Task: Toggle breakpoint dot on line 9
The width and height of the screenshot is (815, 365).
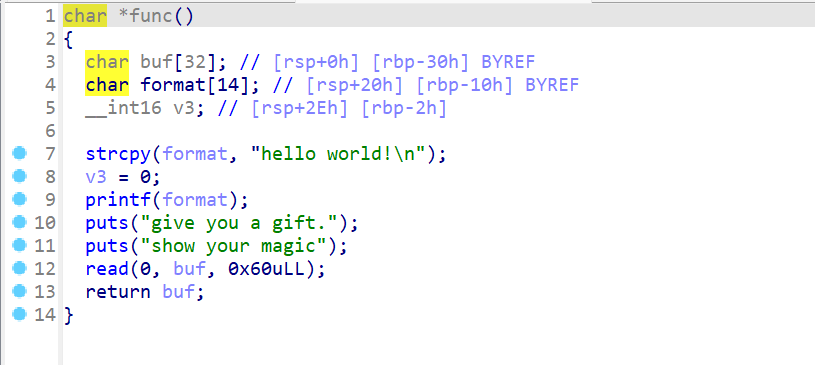Action: pos(19,199)
